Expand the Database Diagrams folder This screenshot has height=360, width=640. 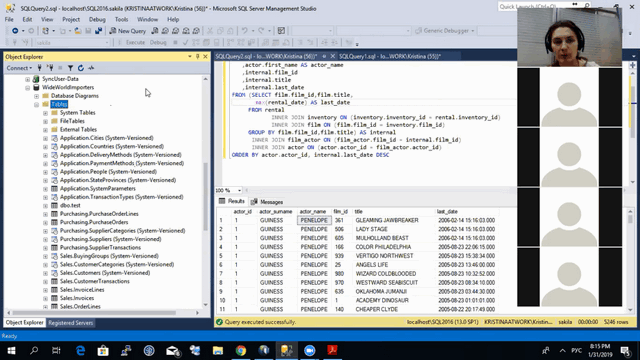click(36, 96)
